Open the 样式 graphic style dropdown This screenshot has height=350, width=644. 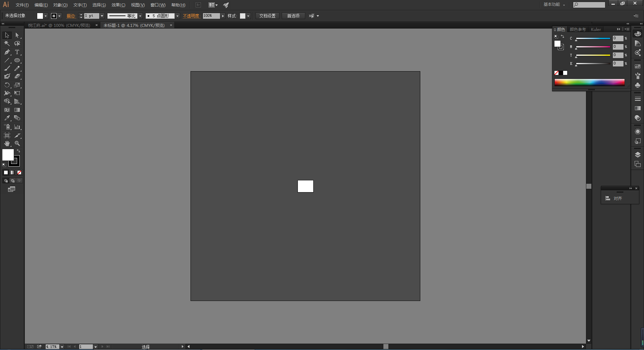coord(248,16)
